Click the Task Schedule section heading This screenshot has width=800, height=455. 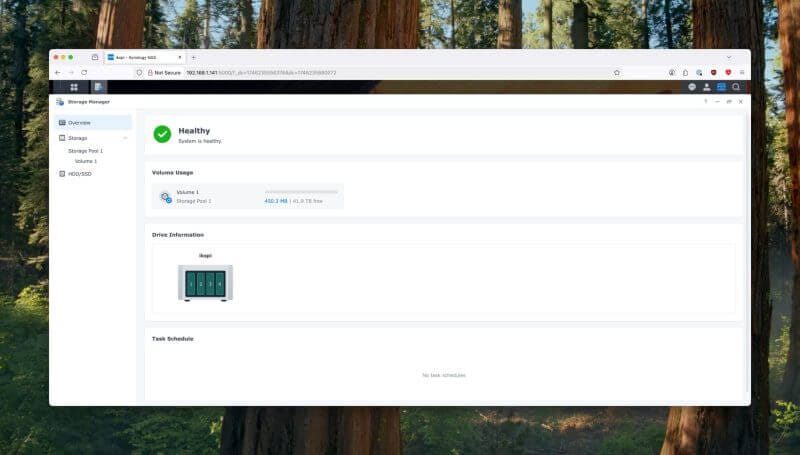pos(172,339)
